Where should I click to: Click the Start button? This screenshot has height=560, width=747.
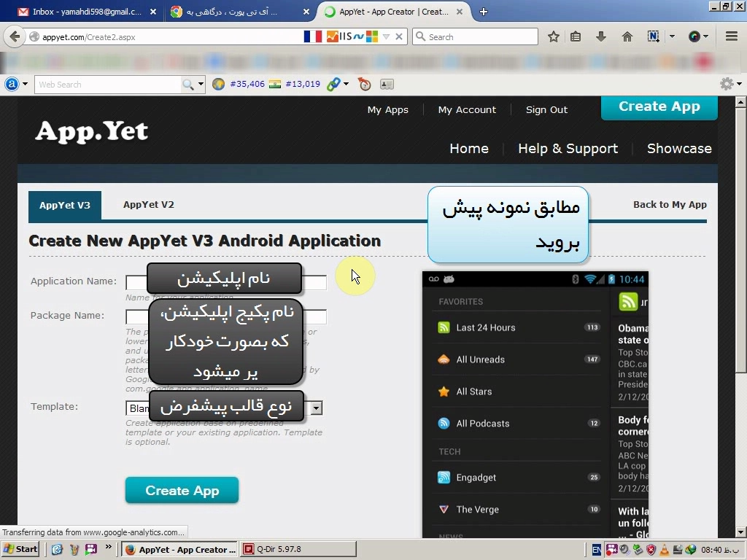[20, 550]
